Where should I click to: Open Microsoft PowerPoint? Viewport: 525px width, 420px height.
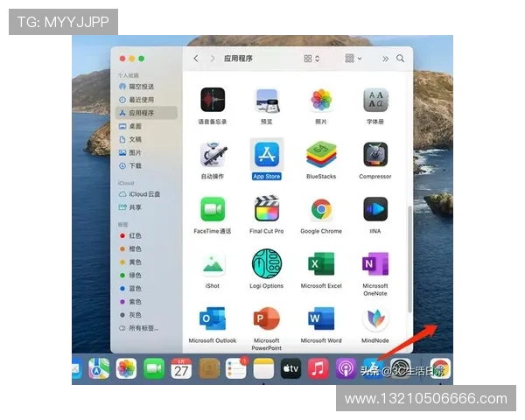click(267, 318)
